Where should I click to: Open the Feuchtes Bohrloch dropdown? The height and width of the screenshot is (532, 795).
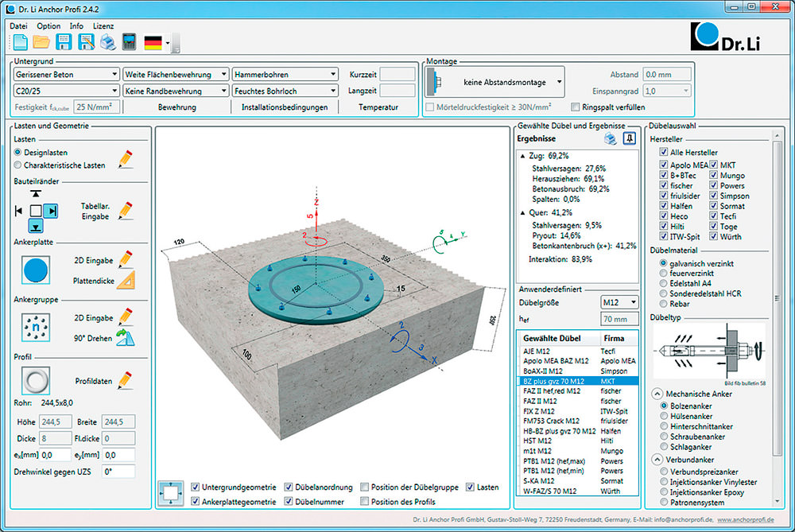click(x=285, y=91)
